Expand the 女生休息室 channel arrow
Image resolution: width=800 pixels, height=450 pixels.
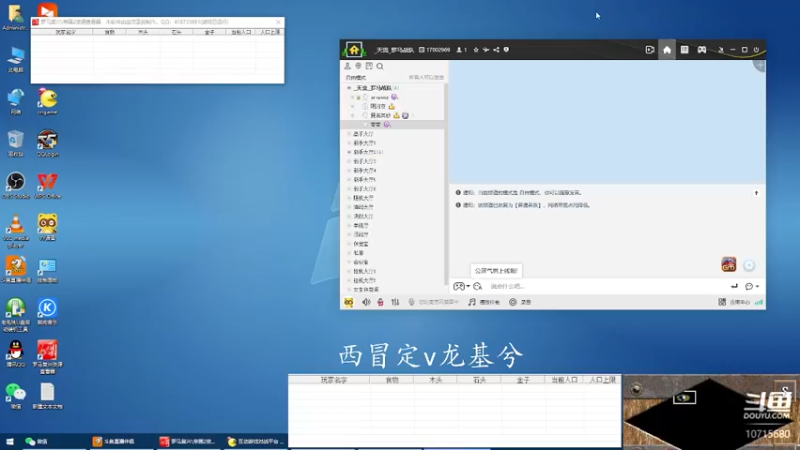click(x=349, y=290)
